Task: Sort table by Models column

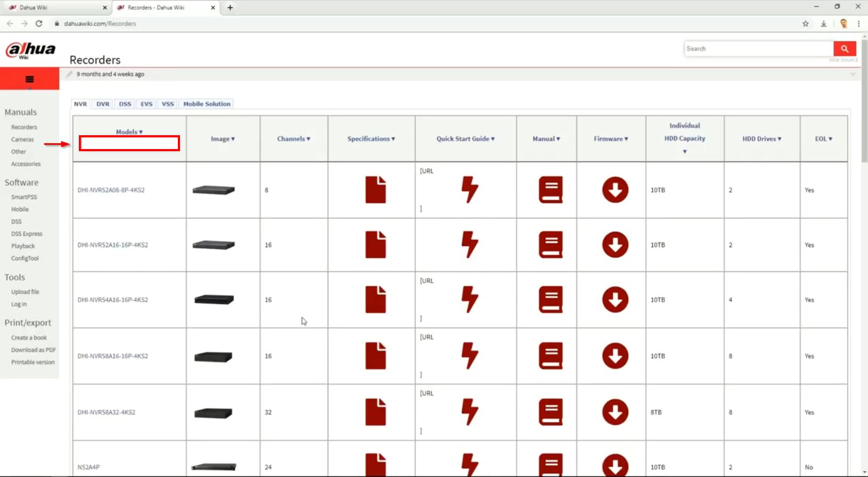Action: click(129, 132)
